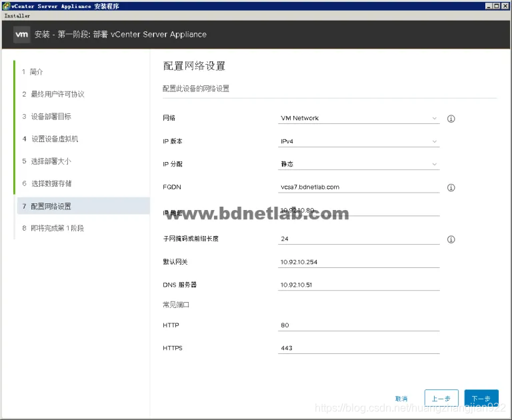This screenshot has height=420, width=512.
Task: Open the VM Network dropdown
Action: coord(359,118)
